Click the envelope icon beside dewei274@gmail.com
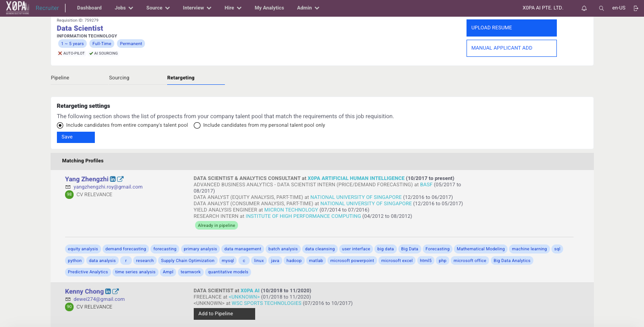Image resolution: width=644 pixels, height=327 pixels. pyautogui.click(x=68, y=299)
